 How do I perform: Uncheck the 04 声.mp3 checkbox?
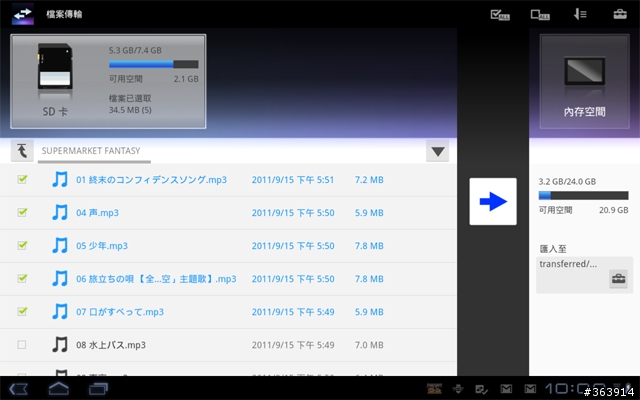click(x=22, y=212)
